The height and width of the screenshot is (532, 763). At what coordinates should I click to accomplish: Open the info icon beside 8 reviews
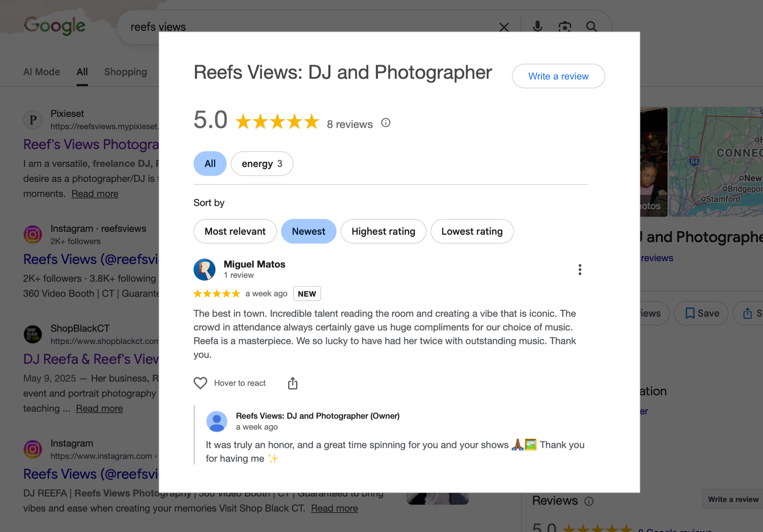[386, 123]
